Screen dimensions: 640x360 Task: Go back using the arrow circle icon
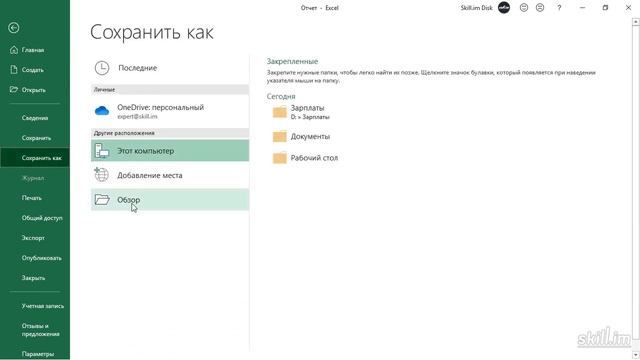click(13, 28)
